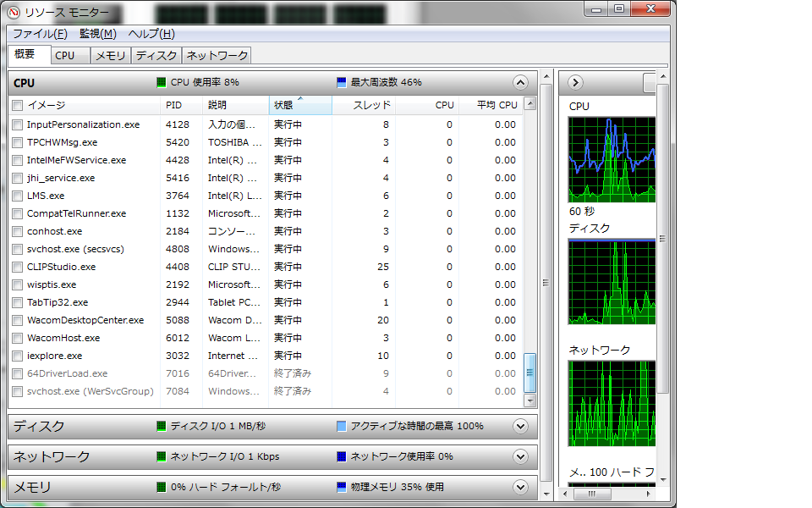Check the iexplore.exe checkbox
The height and width of the screenshot is (508, 812).
point(18,356)
